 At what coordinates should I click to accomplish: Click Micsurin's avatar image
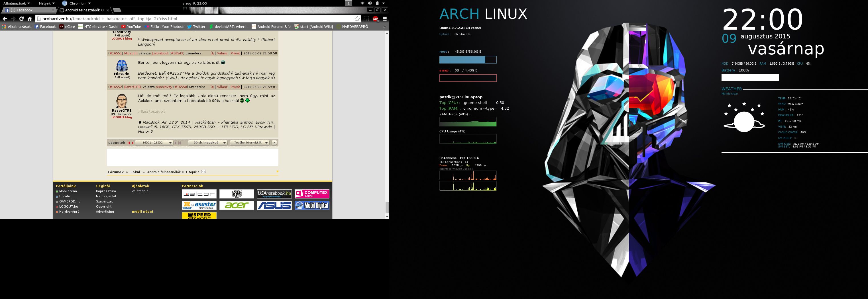tap(122, 66)
